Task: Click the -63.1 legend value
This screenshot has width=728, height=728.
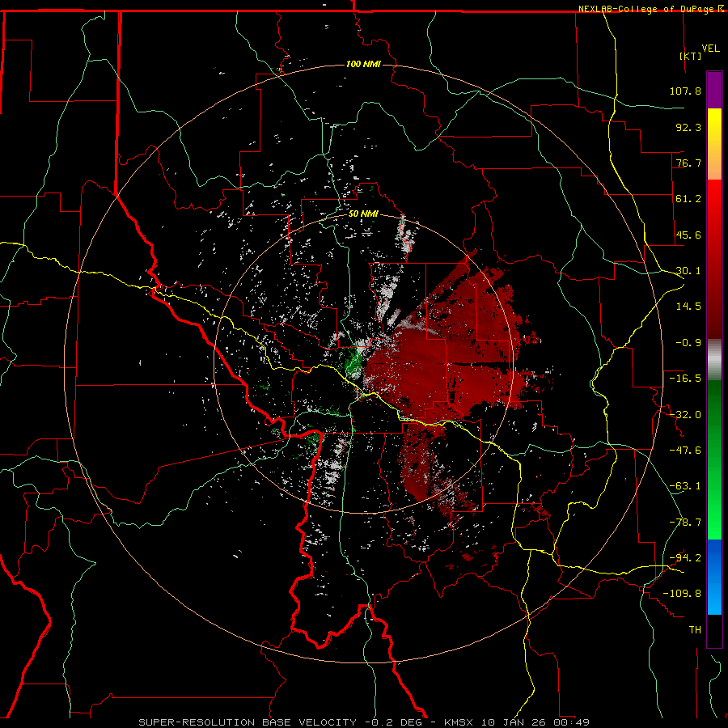Action: tap(685, 486)
